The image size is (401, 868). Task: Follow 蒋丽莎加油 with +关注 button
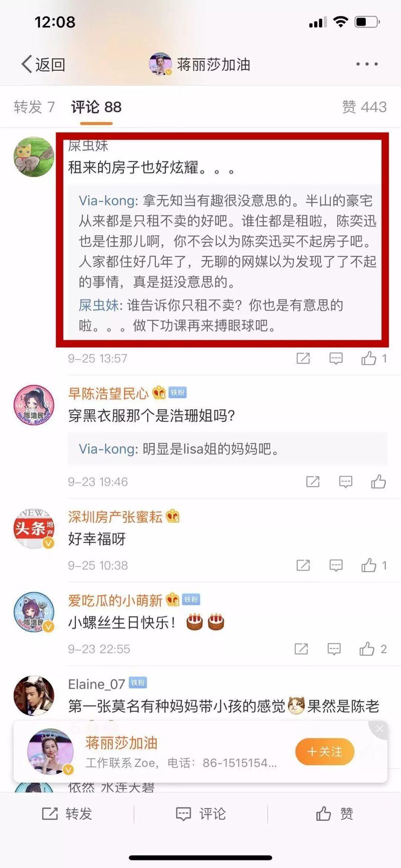pyautogui.click(x=325, y=752)
